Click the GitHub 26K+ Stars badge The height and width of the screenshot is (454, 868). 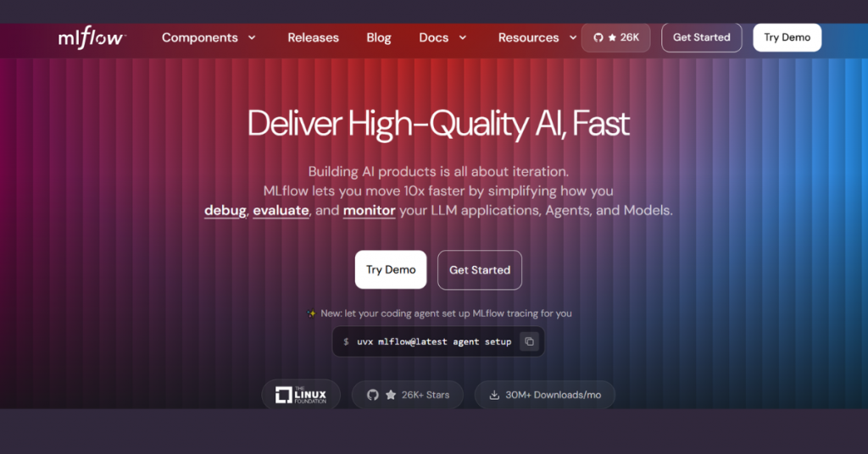408,395
